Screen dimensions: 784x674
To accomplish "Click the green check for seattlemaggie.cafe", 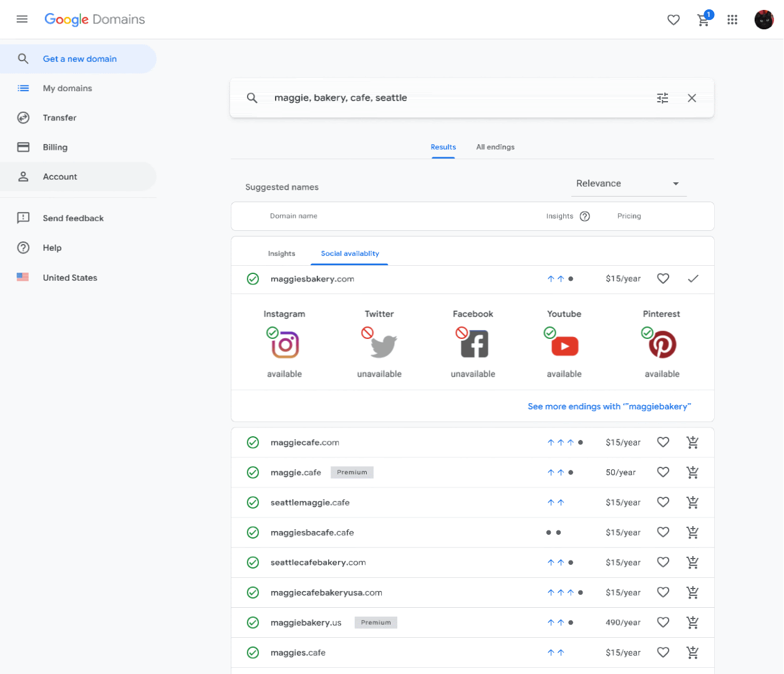I will (x=253, y=502).
